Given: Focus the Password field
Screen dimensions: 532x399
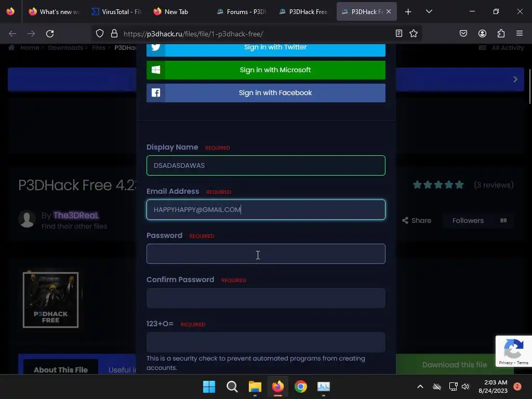Looking at the screenshot, I should [266, 254].
